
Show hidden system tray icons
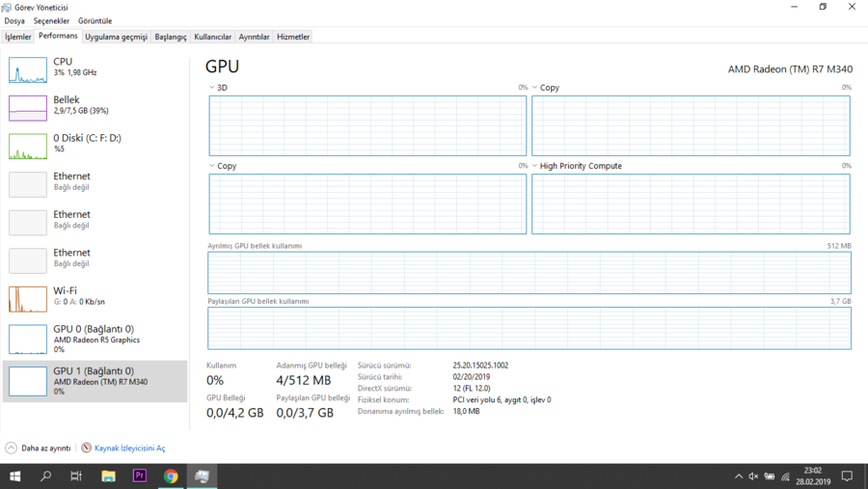coord(739,476)
